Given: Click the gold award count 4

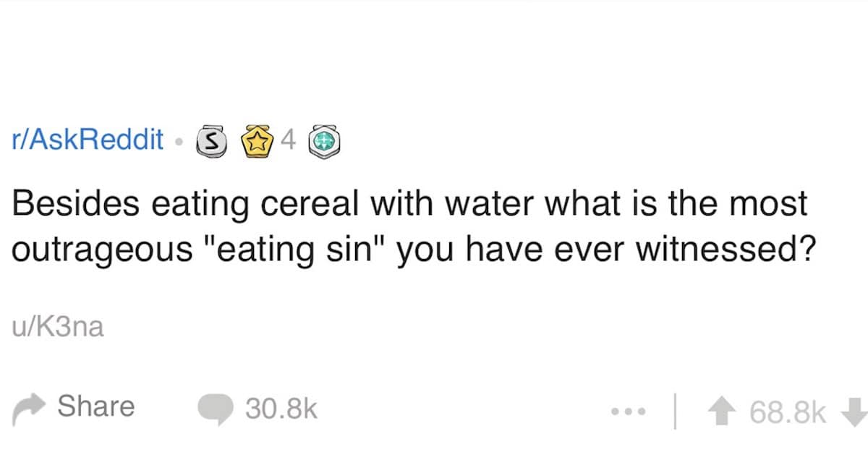Looking at the screenshot, I should click(288, 141).
